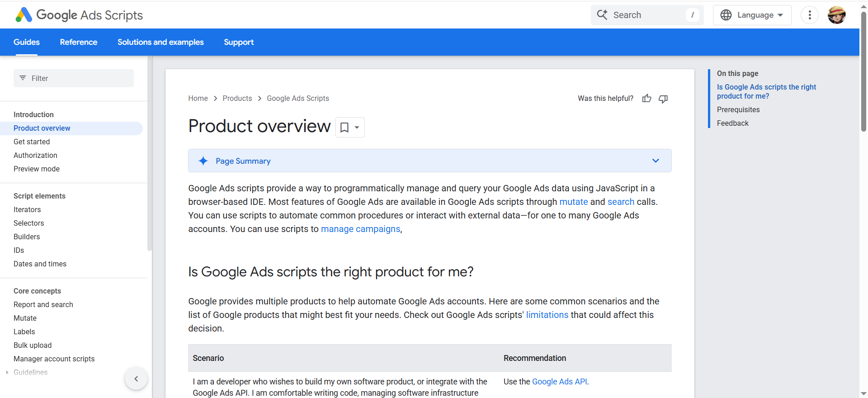Click the Google Ads Scripts logo
Image resolution: width=868 pixels, height=398 pixels.
click(79, 15)
